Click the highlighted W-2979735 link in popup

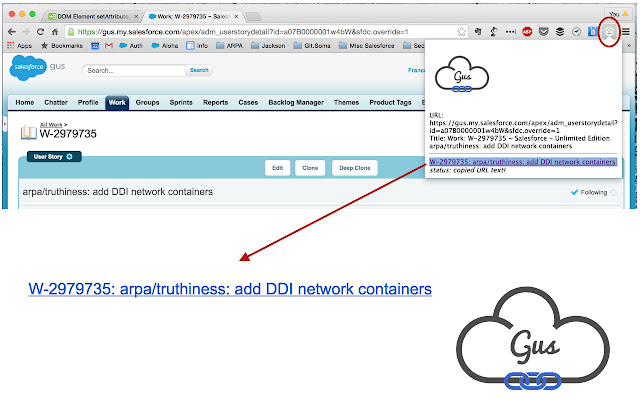pos(522,162)
